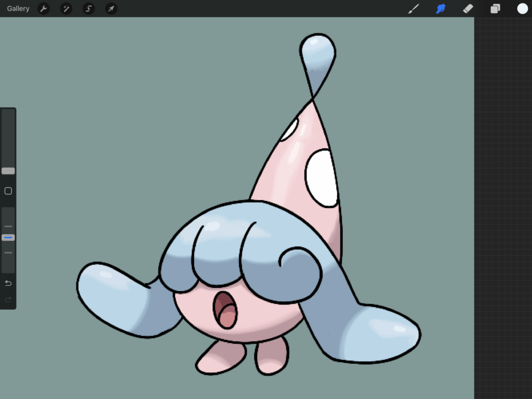532x399 pixels.
Task: Select the Smudge tool
Action: click(x=441, y=8)
